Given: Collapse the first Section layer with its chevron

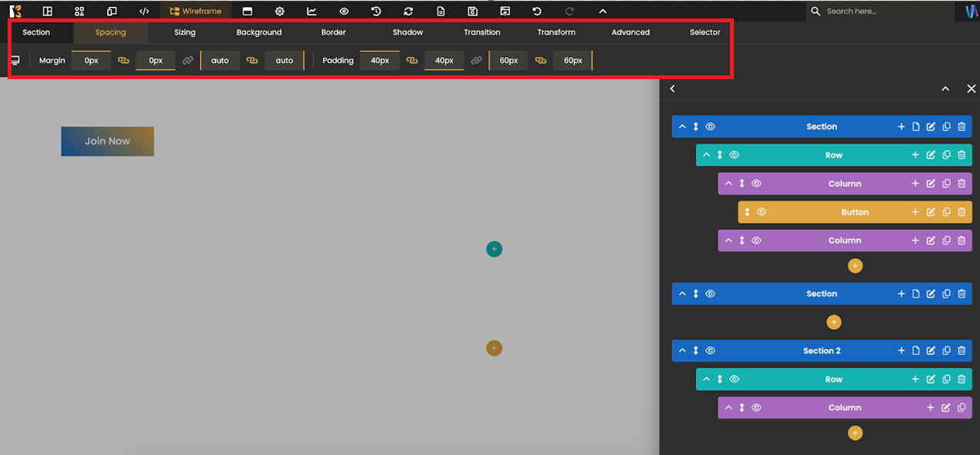Looking at the screenshot, I should (682, 127).
